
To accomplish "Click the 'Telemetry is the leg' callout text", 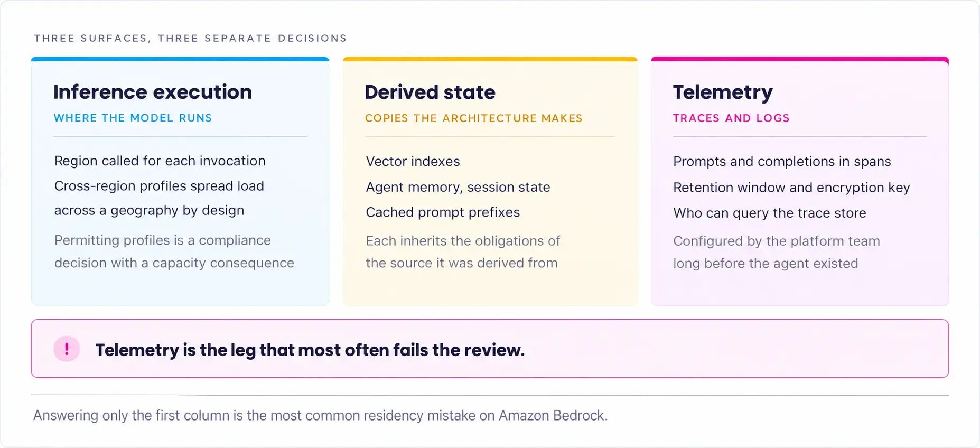I will point(310,350).
